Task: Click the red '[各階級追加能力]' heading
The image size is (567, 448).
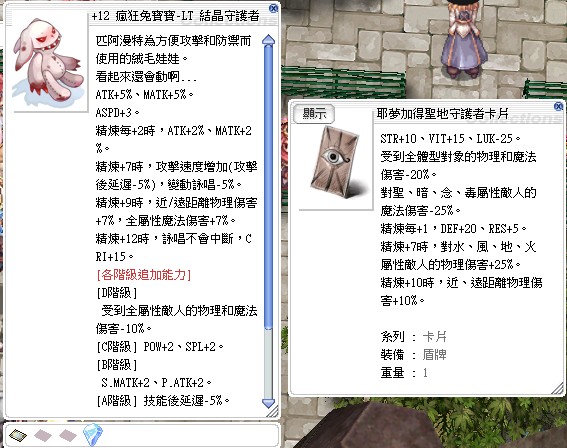Action: pos(144,275)
